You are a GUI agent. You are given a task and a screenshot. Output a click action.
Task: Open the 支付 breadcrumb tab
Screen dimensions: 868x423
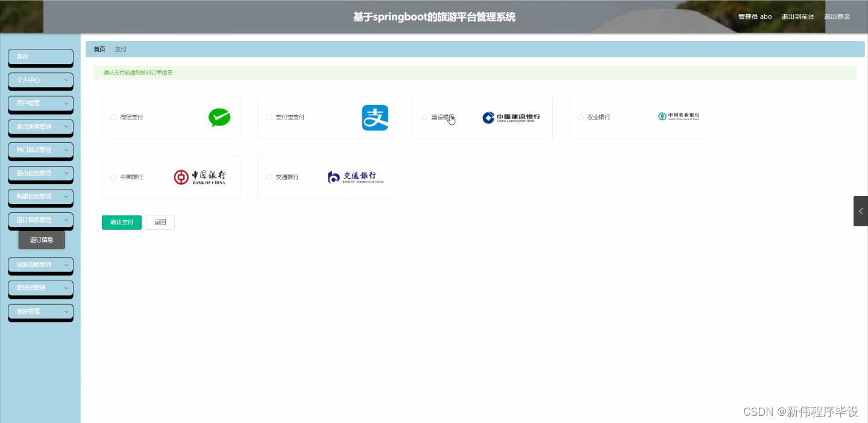(121, 49)
